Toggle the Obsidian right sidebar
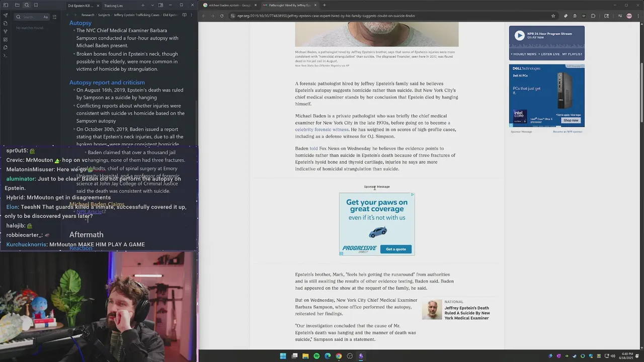Image resolution: width=644 pixels, height=362 pixels. coord(160,6)
